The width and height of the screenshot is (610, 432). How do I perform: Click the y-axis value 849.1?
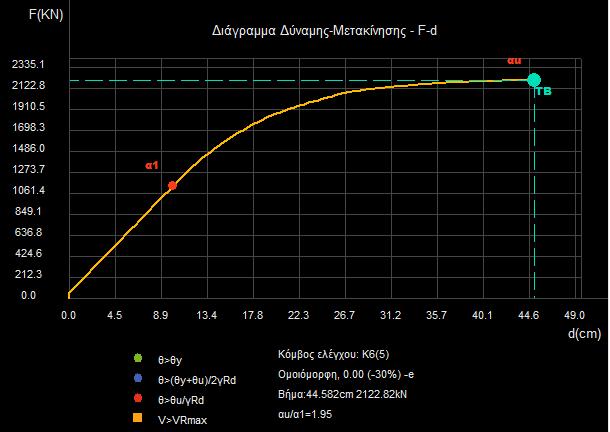(28, 211)
